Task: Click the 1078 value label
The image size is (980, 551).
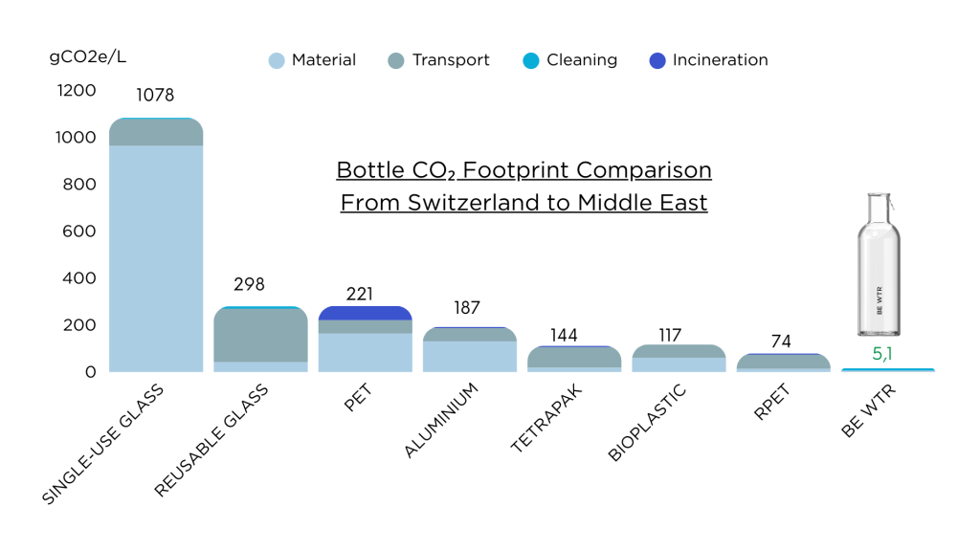Action: (x=155, y=96)
